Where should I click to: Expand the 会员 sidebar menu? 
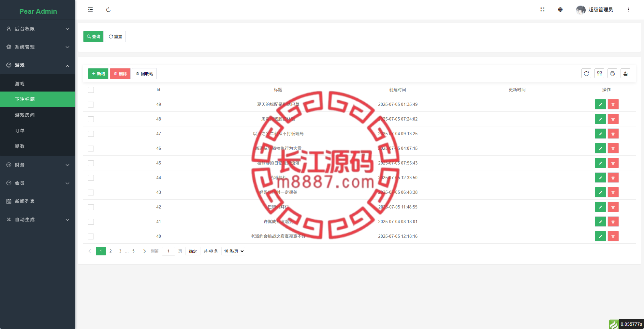tap(37, 183)
